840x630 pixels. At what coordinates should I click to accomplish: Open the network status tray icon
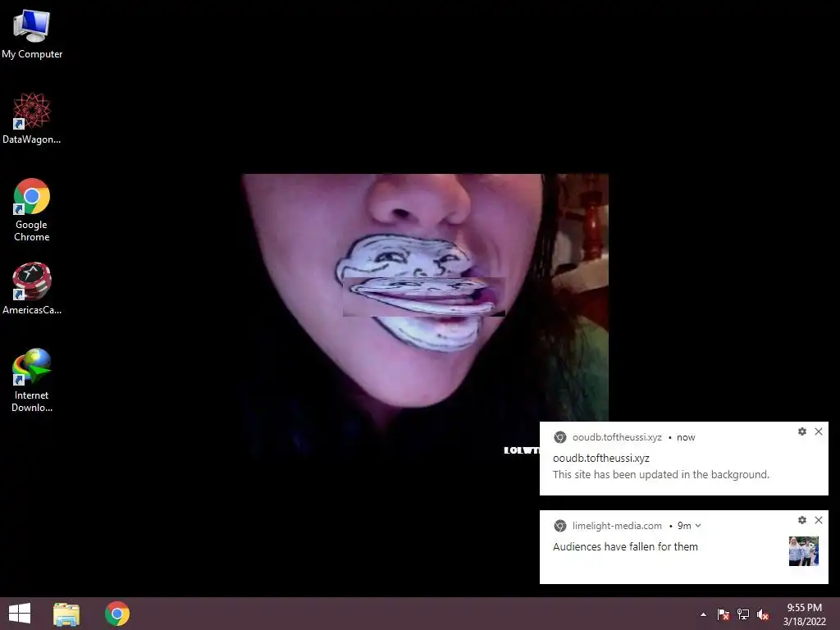743,614
